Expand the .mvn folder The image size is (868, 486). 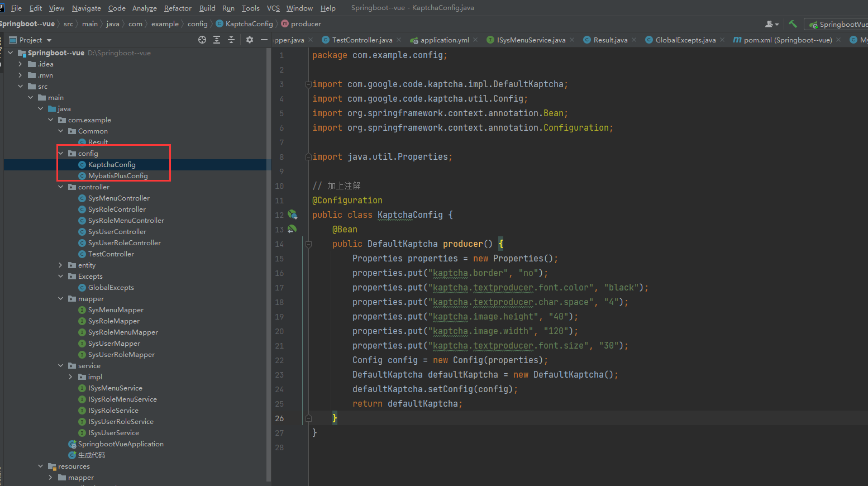point(20,75)
